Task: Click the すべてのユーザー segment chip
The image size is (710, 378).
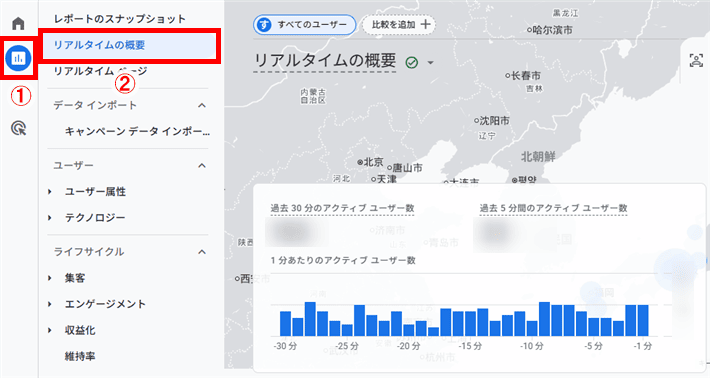Action: 304,24
